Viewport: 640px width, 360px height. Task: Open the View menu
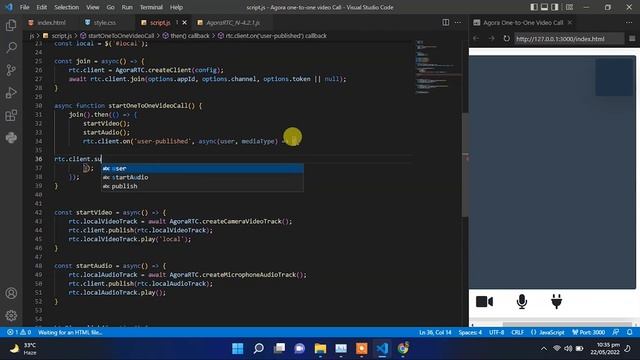coord(93,7)
